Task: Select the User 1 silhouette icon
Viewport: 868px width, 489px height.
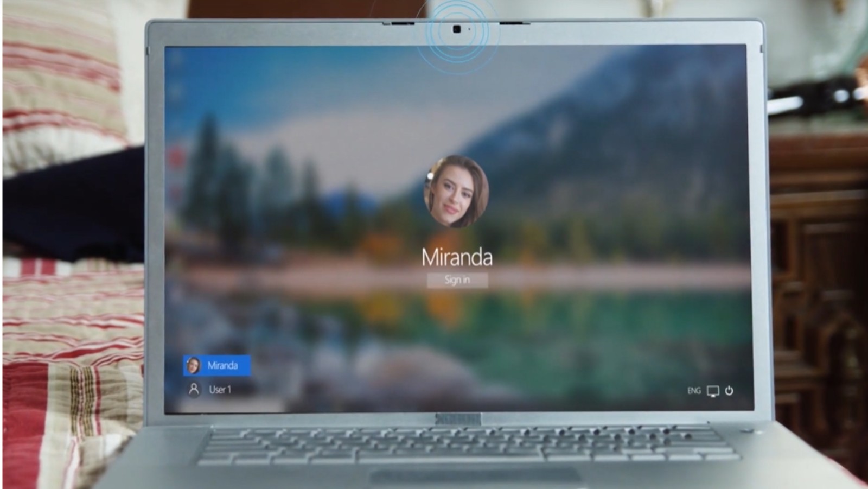Action: 194,389
